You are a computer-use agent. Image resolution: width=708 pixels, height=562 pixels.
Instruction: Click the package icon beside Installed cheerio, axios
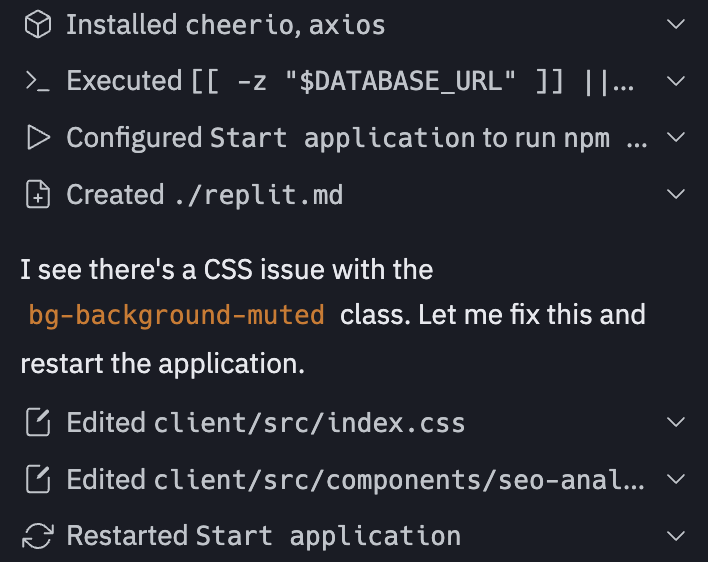(x=38, y=25)
